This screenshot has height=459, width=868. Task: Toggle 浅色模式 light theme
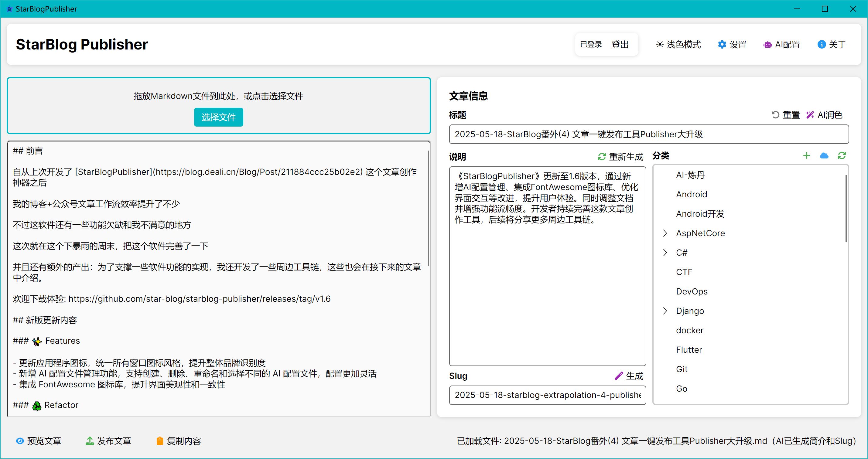coord(678,44)
